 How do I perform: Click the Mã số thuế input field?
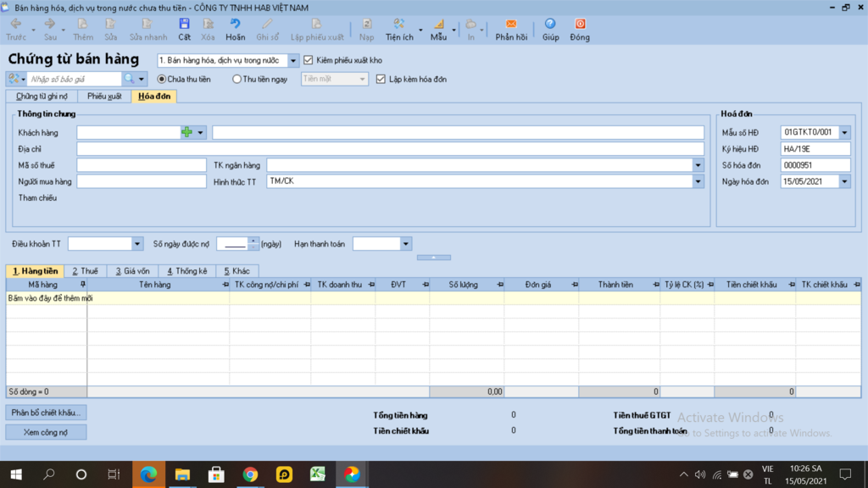[x=142, y=165]
